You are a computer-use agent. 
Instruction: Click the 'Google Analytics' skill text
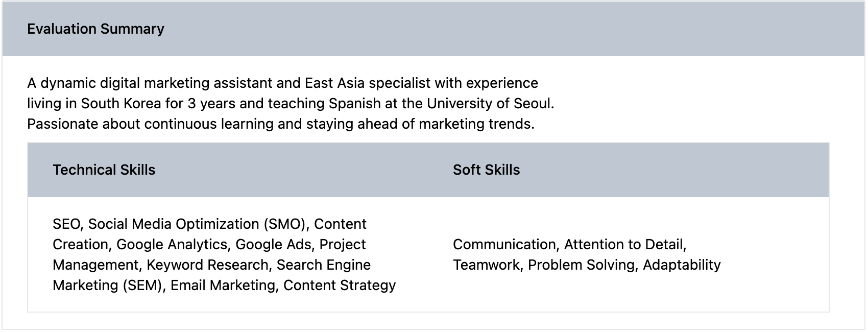pyautogui.click(x=173, y=245)
